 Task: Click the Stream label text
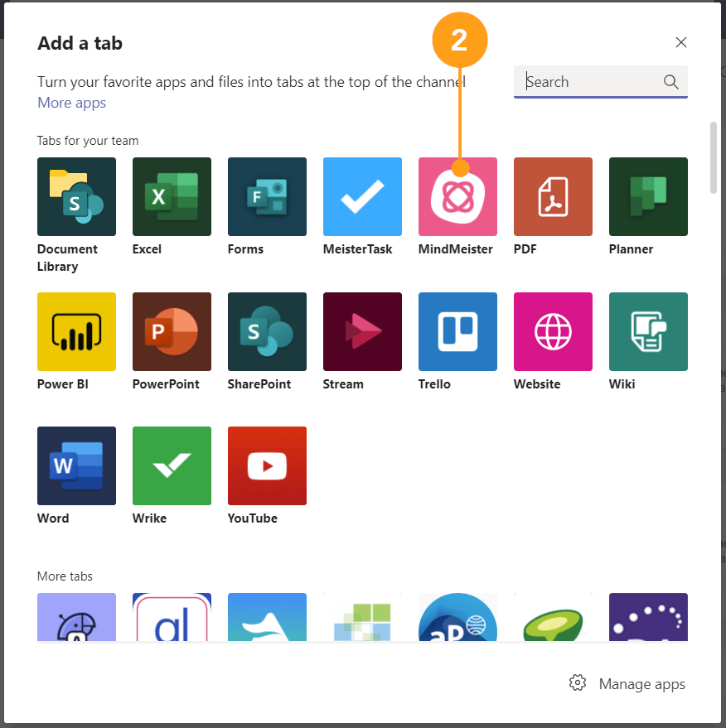point(343,384)
